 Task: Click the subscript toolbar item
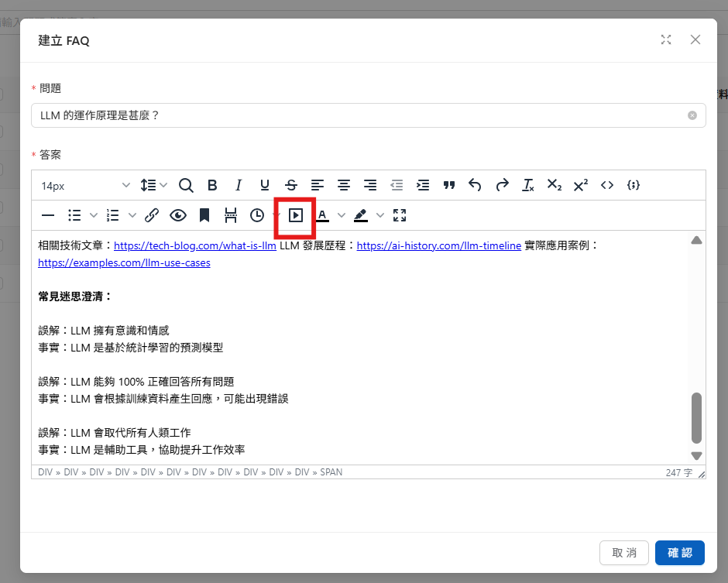click(555, 185)
